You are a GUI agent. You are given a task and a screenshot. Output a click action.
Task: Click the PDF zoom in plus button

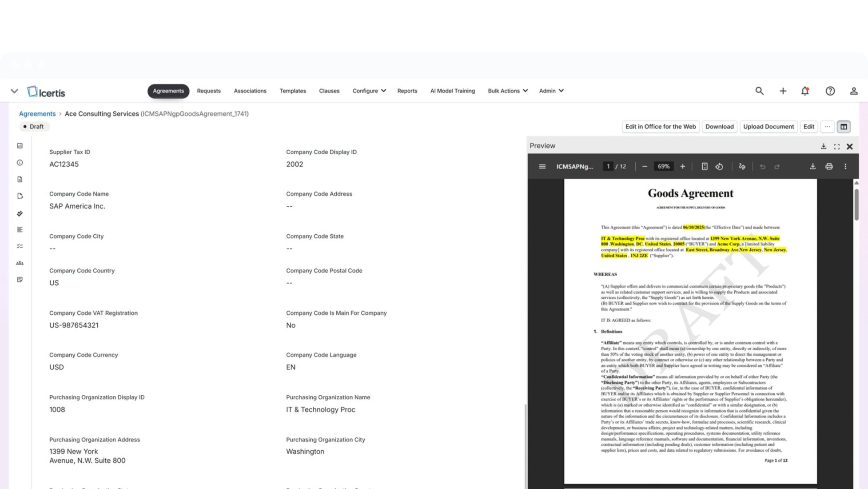[x=682, y=167]
